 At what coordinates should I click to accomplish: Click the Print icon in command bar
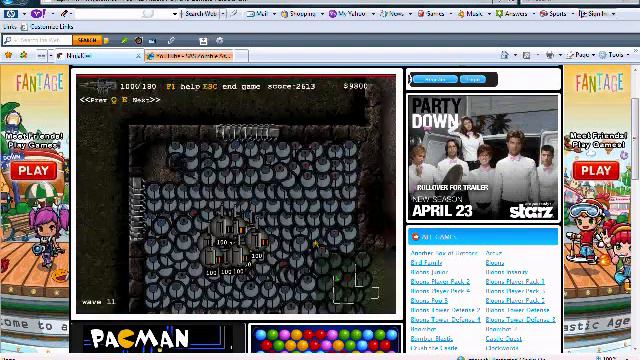550,55
